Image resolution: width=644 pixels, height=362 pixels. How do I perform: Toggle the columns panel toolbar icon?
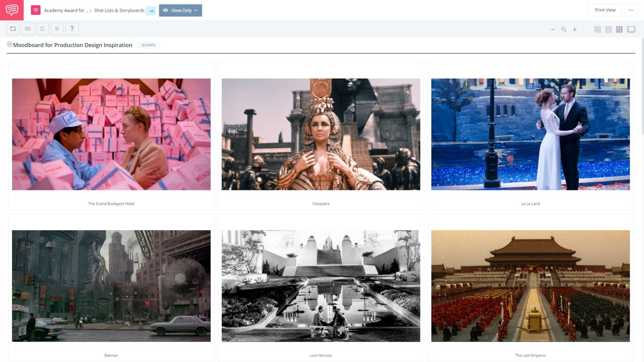[x=42, y=29]
